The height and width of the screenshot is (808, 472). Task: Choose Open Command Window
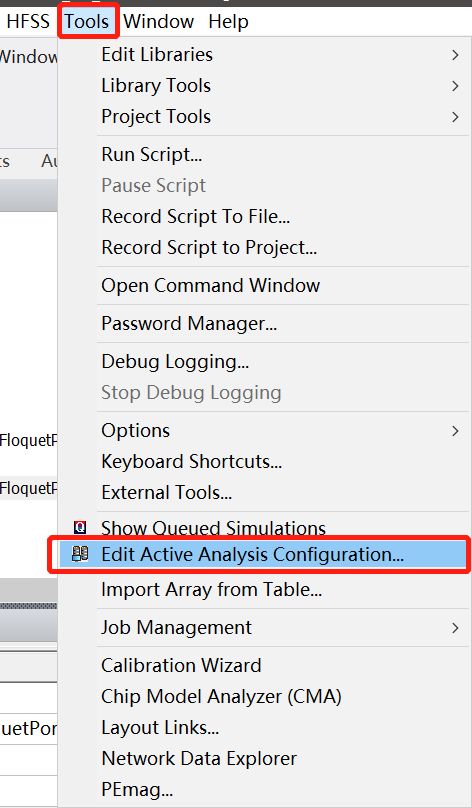point(211,285)
